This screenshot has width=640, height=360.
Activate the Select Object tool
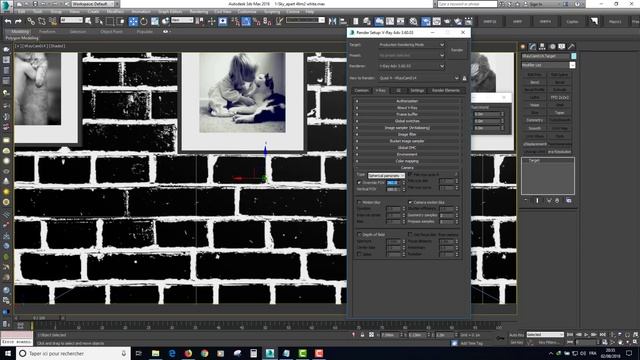point(88,21)
